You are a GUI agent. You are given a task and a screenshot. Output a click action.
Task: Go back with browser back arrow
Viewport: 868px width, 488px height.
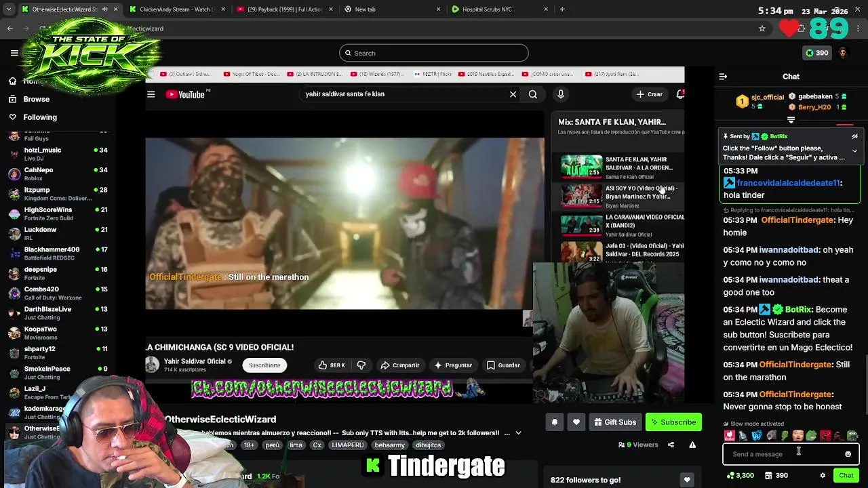10,28
